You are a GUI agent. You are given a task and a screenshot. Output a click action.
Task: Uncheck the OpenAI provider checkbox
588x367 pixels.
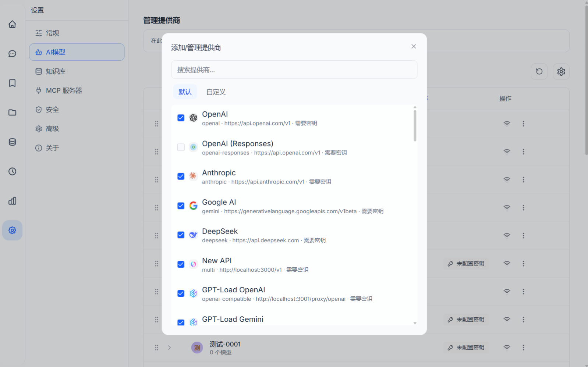pyautogui.click(x=181, y=118)
